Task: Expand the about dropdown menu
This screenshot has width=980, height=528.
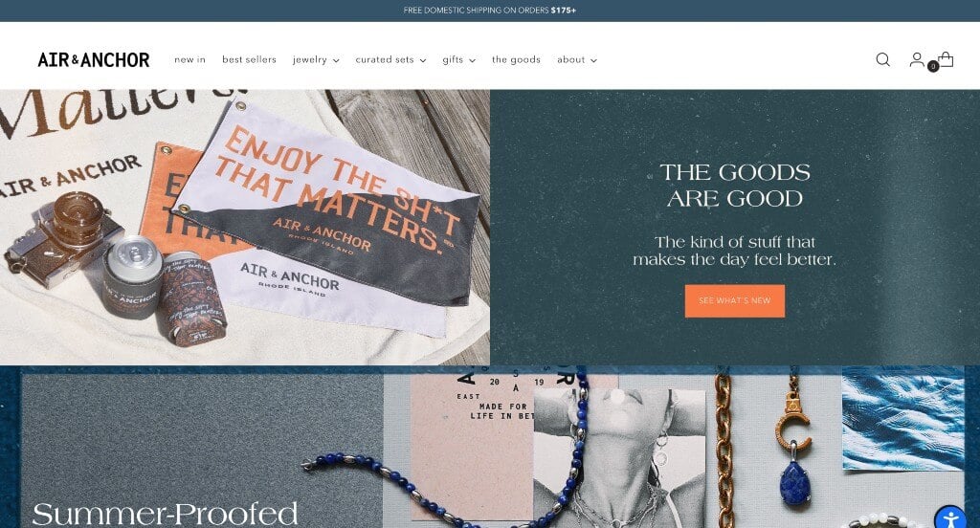Action: [x=577, y=59]
